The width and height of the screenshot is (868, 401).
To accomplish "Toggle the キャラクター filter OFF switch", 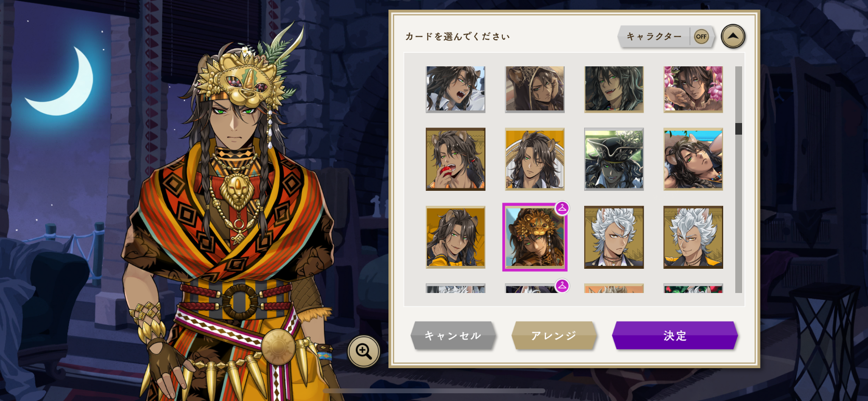I will pyautogui.click(x=701, y=36).
